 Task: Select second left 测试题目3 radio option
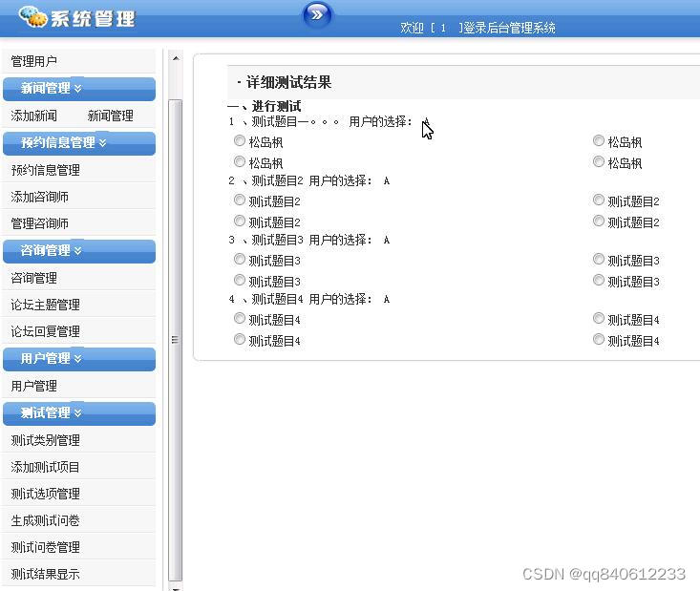click(x=240, y=280)
